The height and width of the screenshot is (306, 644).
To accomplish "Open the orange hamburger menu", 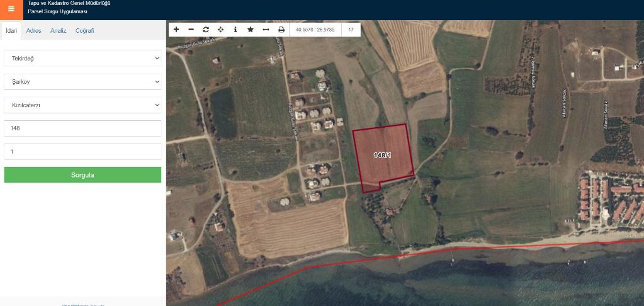I will pyautogui.click(x=11, y=9).
